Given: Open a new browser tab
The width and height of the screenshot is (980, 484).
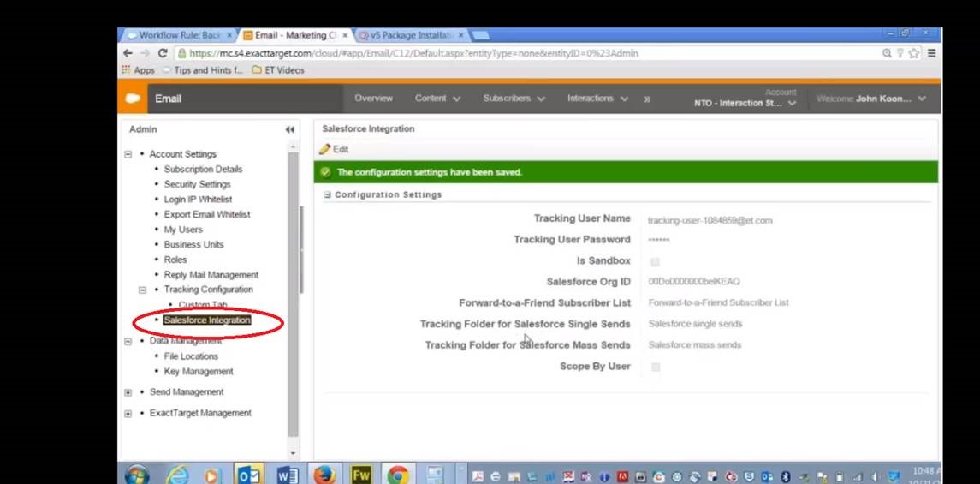Looking at the screenshot, I should pyautogui.click(x=480, y=36).
